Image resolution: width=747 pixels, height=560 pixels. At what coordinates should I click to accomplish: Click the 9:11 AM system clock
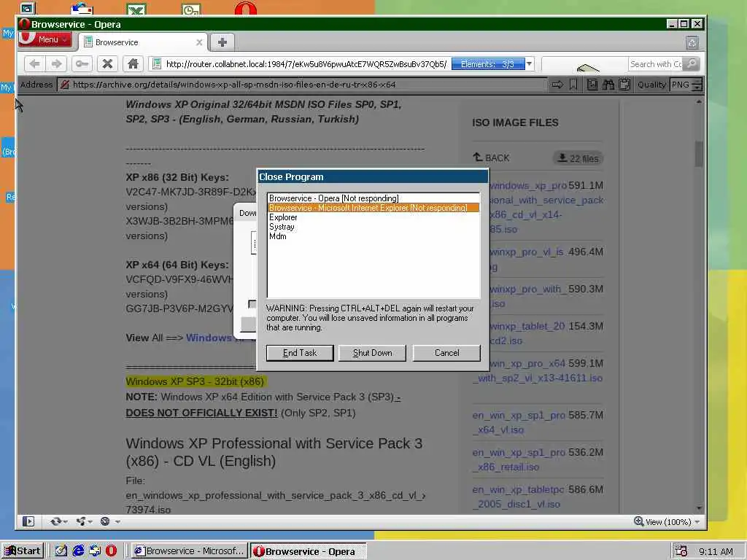click(x=716, y=551)
